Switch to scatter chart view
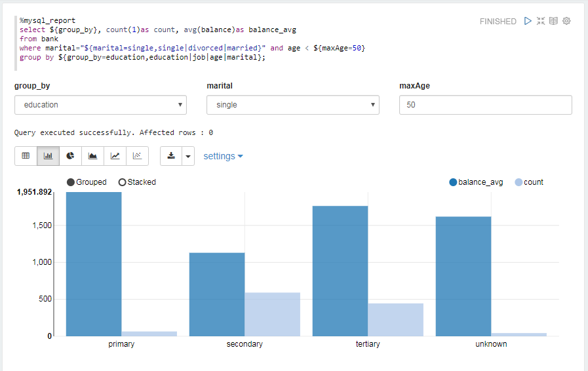This screenshot has height=371, width=588. (137, 156)
